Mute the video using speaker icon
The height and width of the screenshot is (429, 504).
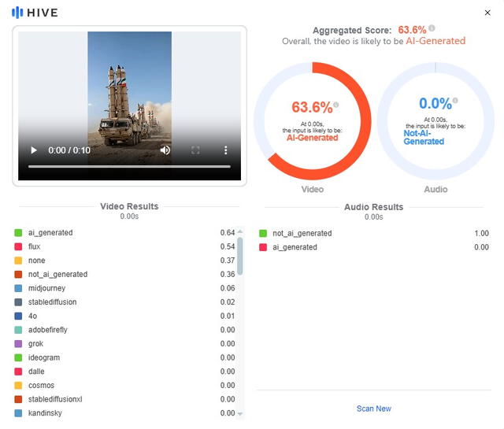point(165,150)
